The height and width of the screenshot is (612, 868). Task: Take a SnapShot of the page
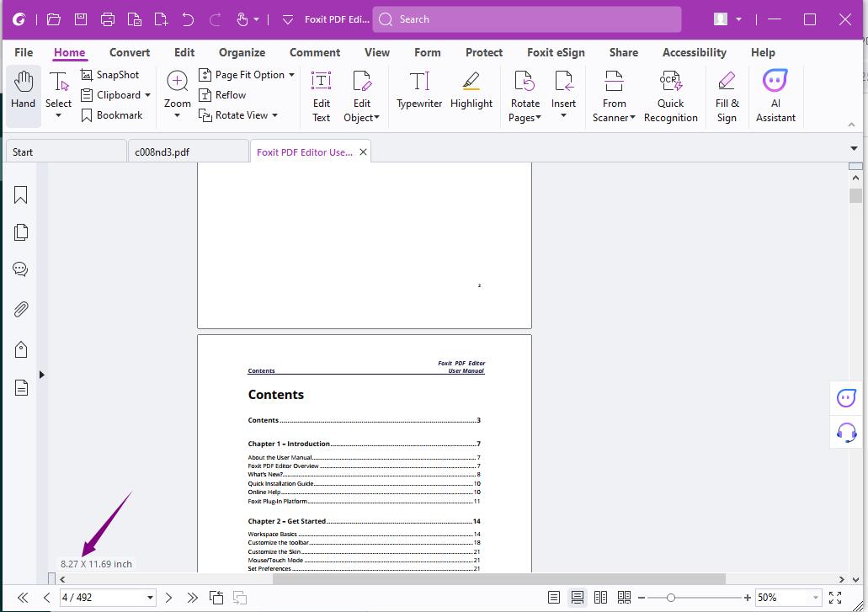[109, 75]
